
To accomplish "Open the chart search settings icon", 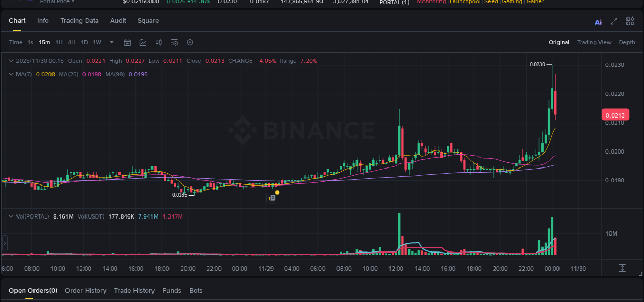I will pyautogui.click(x=174, y=42).
